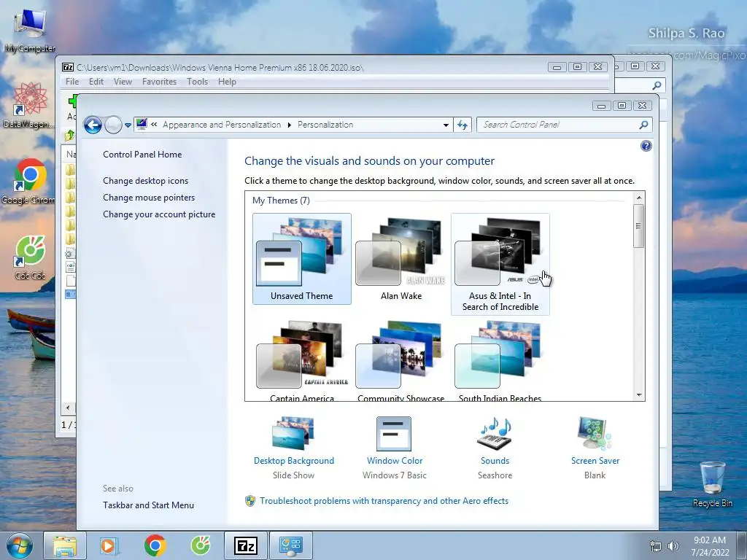Click the theme list scroll up arrow
Image resolution: width=747 pixels, height=560 pixels.
point(639,198)
